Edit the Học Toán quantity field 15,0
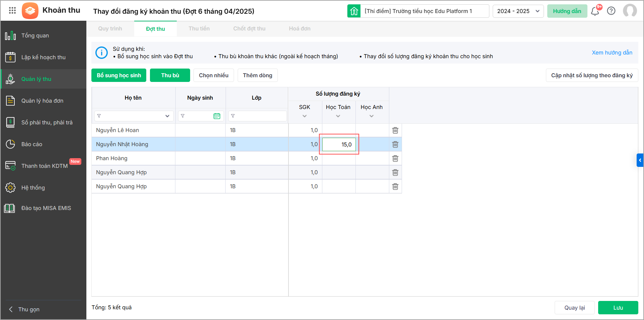Image resolution: width=644 pixels, height=320 pixels. click(x=339, y=144)
